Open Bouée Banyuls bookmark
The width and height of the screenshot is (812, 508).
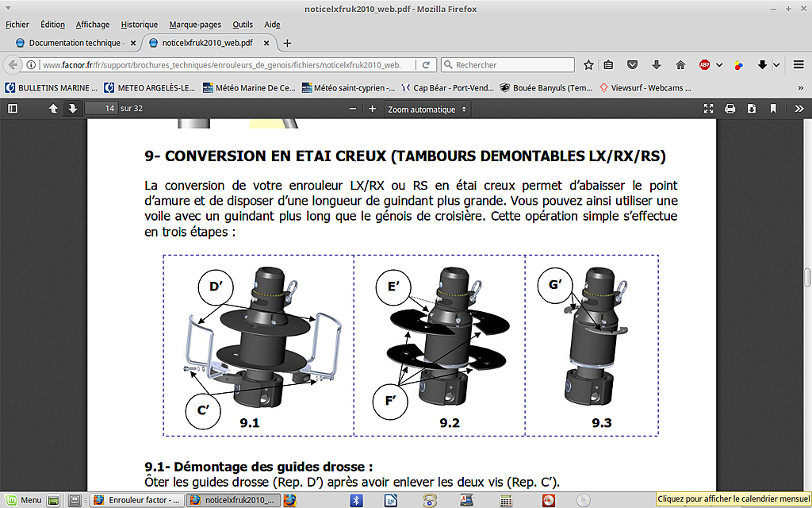(546, 88)
